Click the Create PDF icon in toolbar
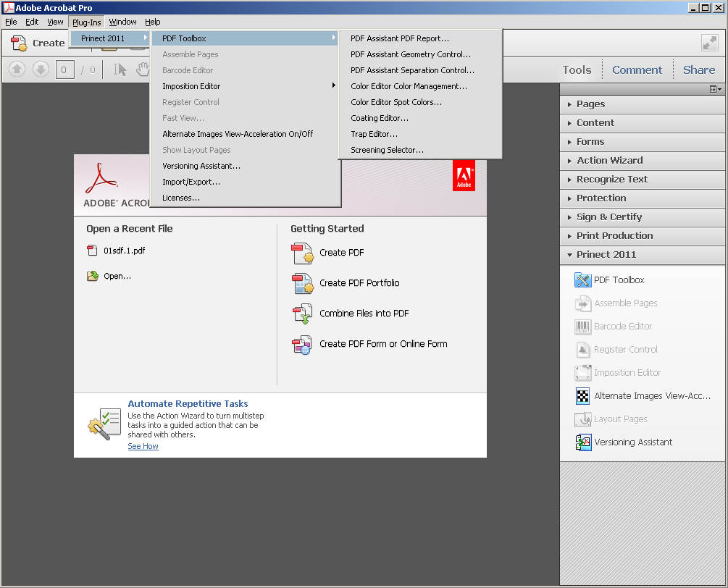 pos(19,43)
